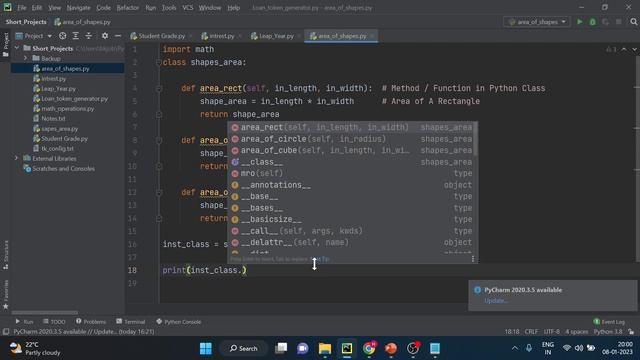640x360 pixels.
Task: Select area_of_circle completion suggestion
Action: [x=352, y=139]
